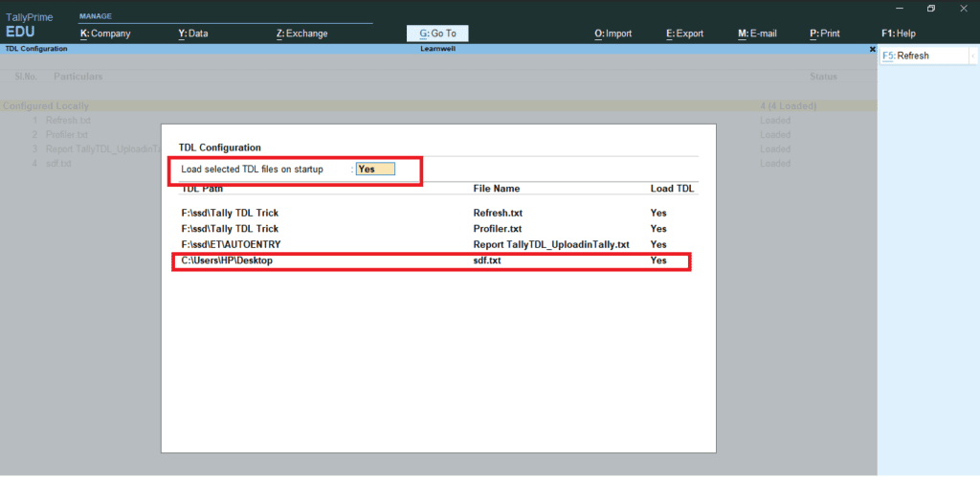Open the E: Export menu
Viewport: 980px width, 477px height.
click(x=684, y=34)
